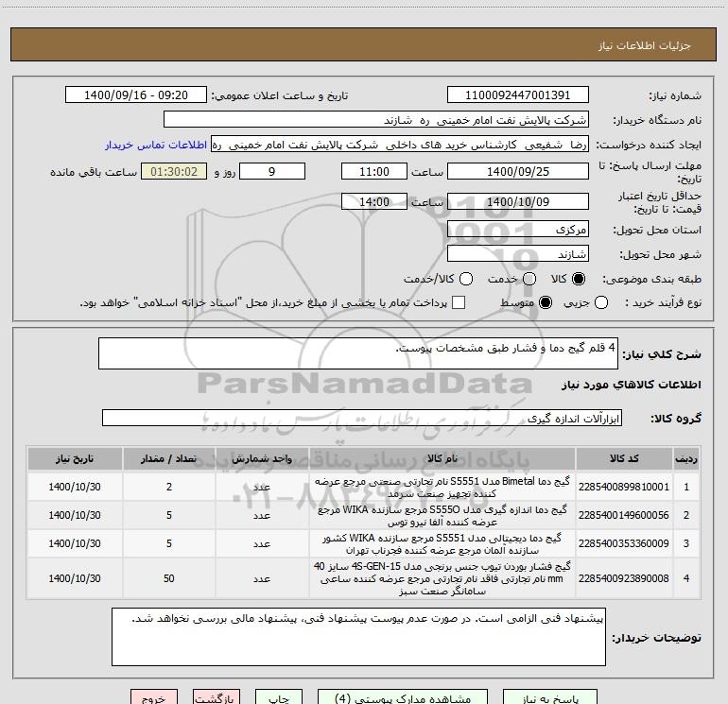Click the 4S-GEN-15 pressure gauge item name

pyautogui.click(x=442, y=578)
